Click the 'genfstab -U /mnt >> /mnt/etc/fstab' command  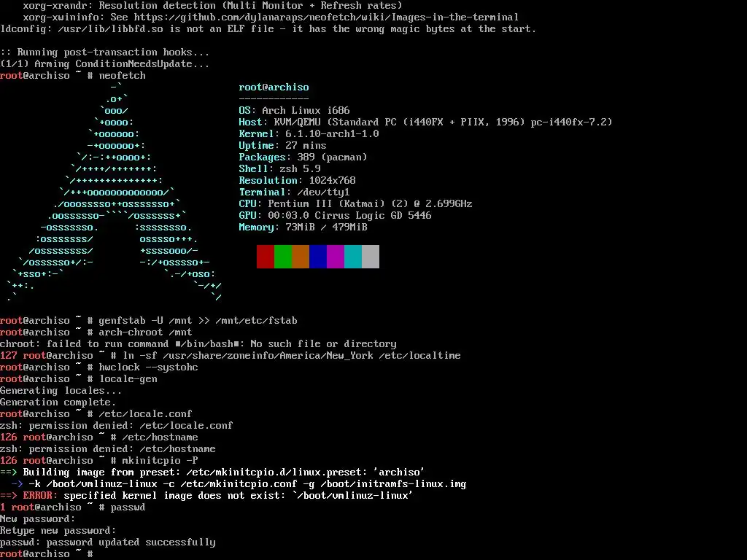[x=198, y=321]
